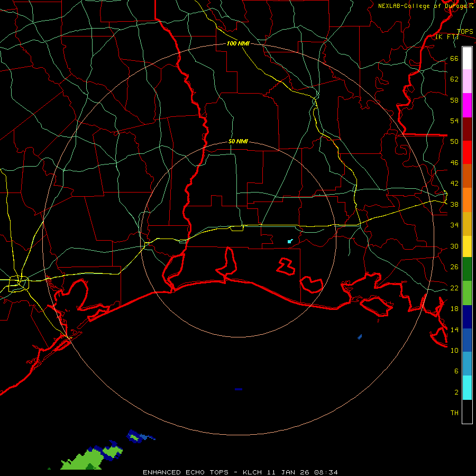Click the legend value 34
476x476 pixels.
point(454,225)
